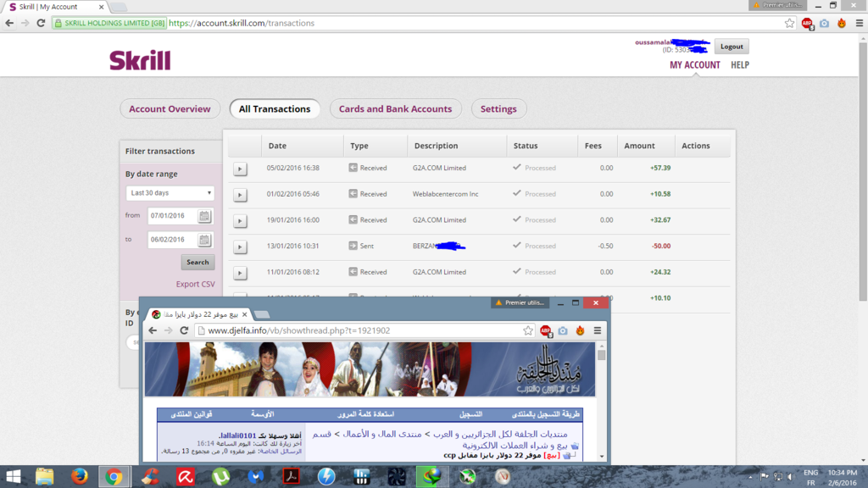The height and width of the screenshot is (488, 868).
Task: Open the 'التسجيل' forum menu item
Action: click(x=470, y=413)
